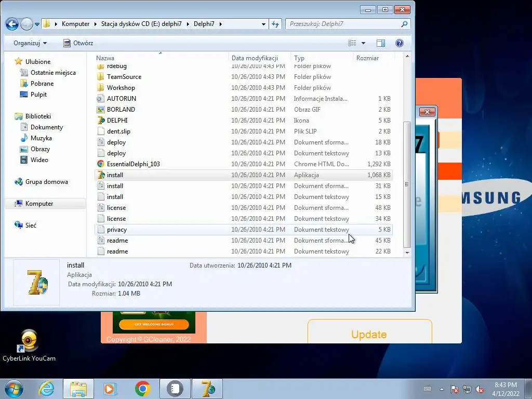Close the dialog behind the Explorer window

point(427,112)
